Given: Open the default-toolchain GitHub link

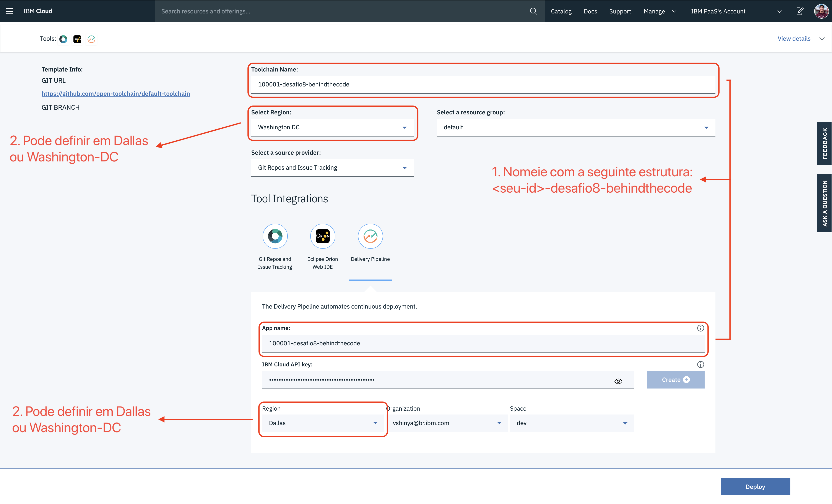Looking at the screenshot, I should [x=115, y=94].
